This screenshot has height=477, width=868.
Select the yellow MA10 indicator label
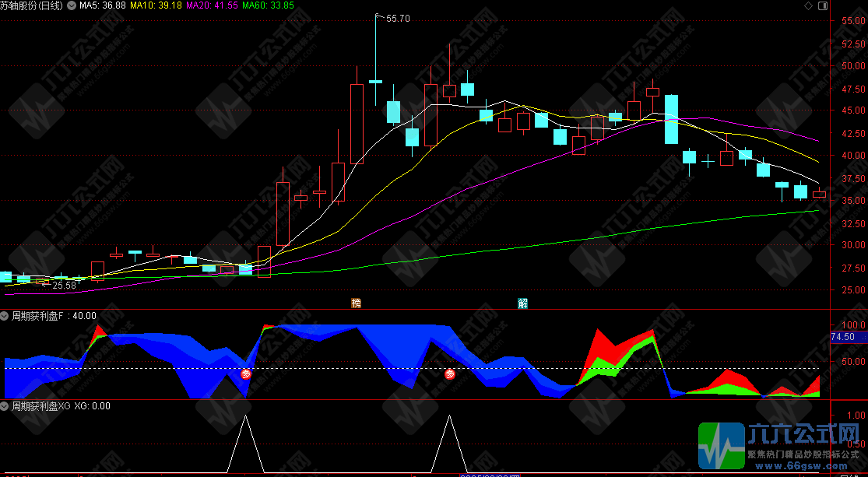[156, 5]
